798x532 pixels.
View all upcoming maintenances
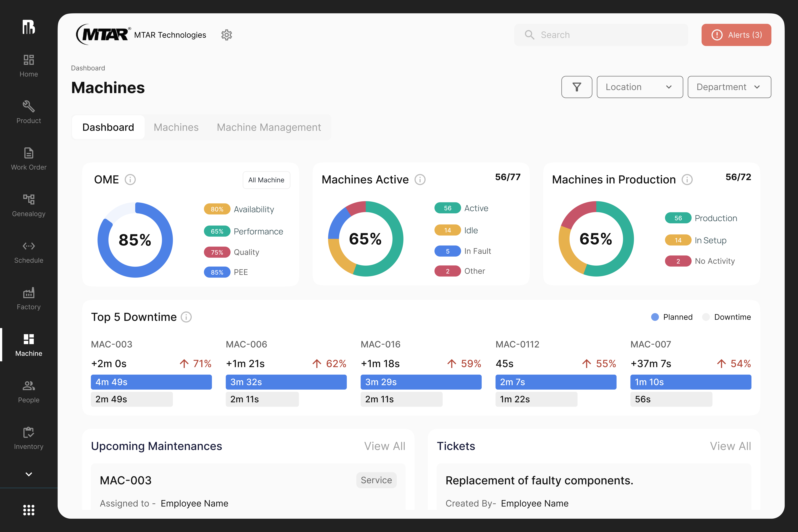click(x=385, y=446)
